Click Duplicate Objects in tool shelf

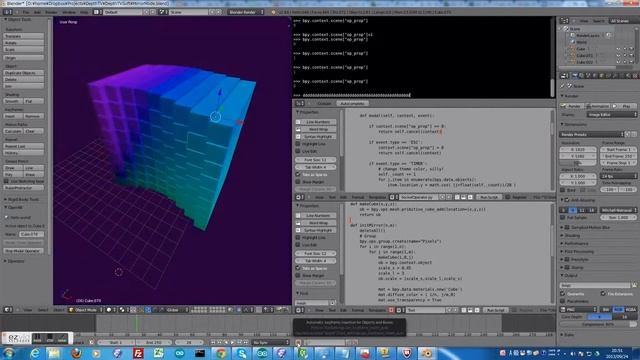[24, 73]
